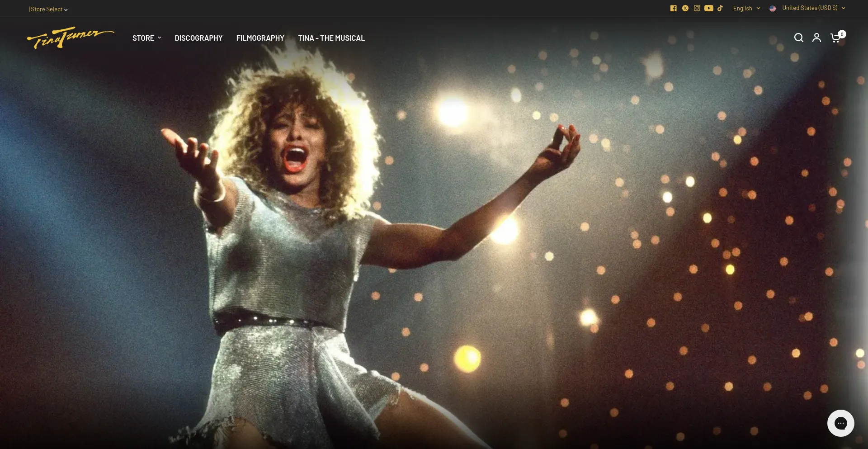Click the US flag icon
This screenshot has width=868, height=449.
pyautogui.click(x=773, y=9)
